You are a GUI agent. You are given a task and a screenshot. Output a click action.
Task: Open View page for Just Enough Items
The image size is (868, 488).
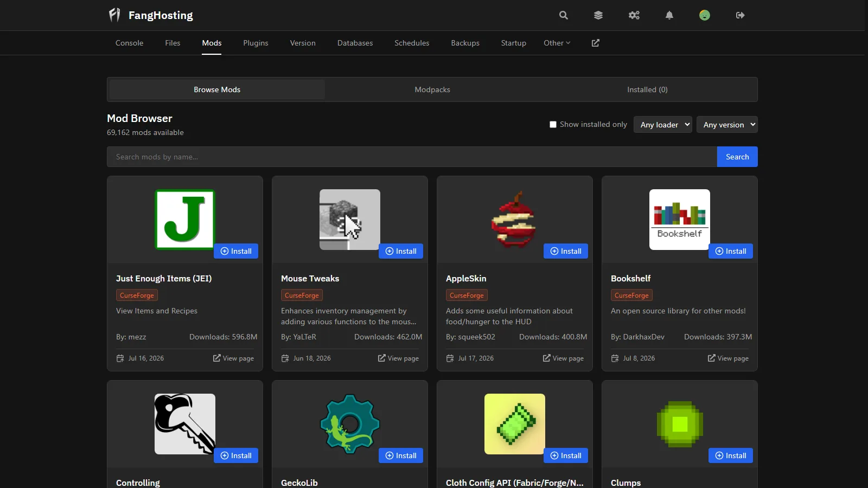pyautogui.click(x=233, y=358)
